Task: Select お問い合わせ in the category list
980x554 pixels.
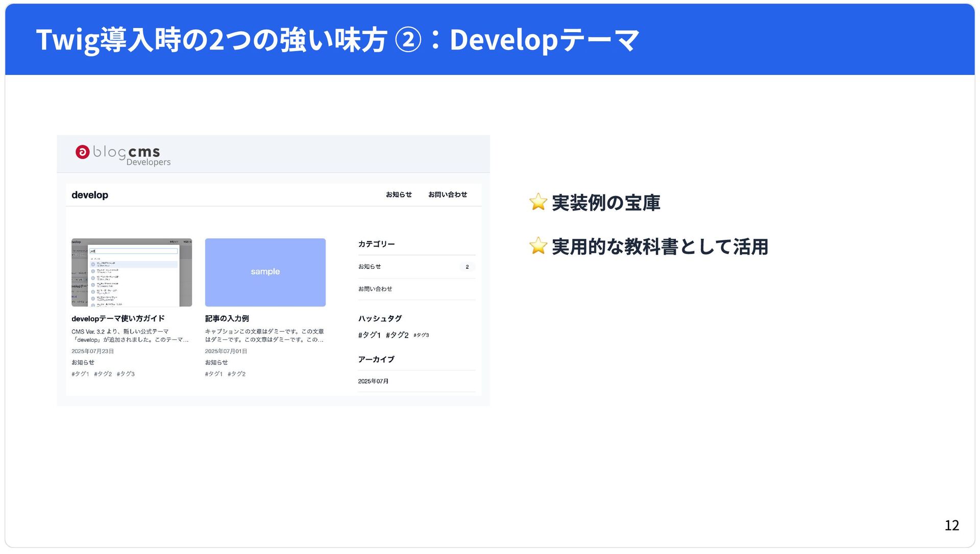Action: click(375, 289)
